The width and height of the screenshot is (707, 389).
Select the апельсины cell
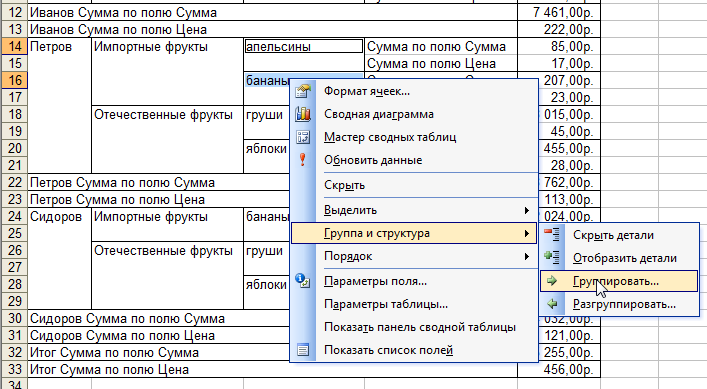point(303,46)
